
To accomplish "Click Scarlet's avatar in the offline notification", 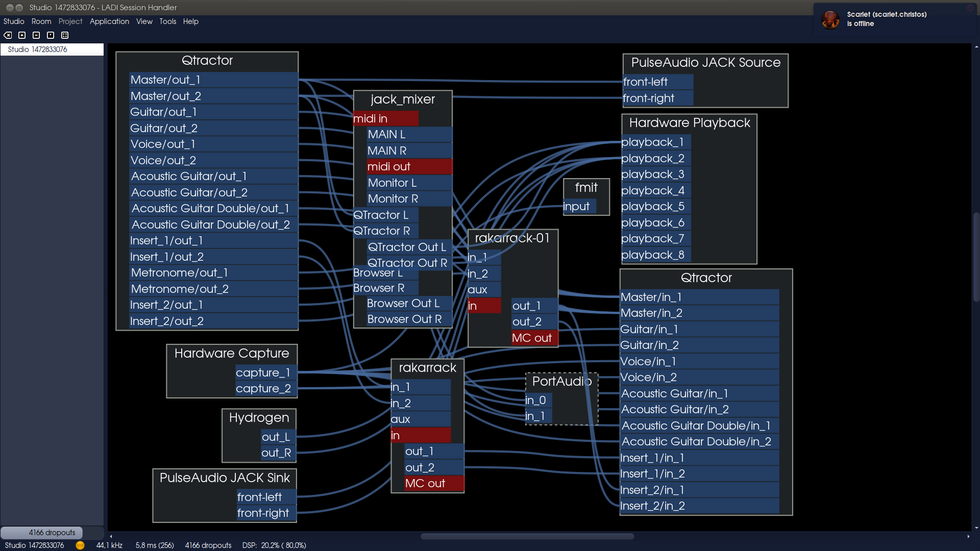I will point(830,19).
